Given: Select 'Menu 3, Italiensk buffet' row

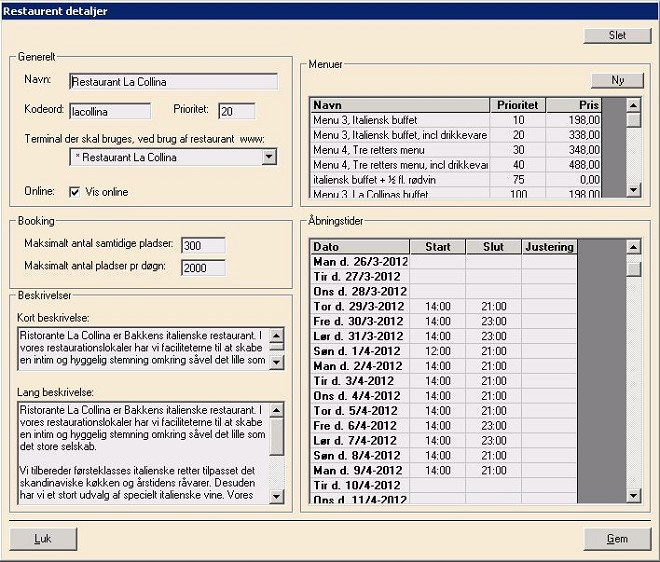Looking at the screenshot, I should coord(456,120).
